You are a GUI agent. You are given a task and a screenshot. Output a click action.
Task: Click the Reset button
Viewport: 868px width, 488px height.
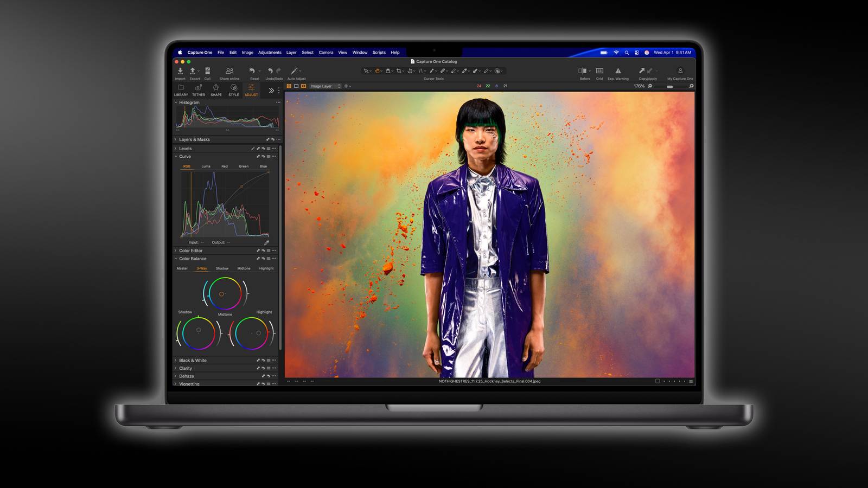click(x=252, y=71)
